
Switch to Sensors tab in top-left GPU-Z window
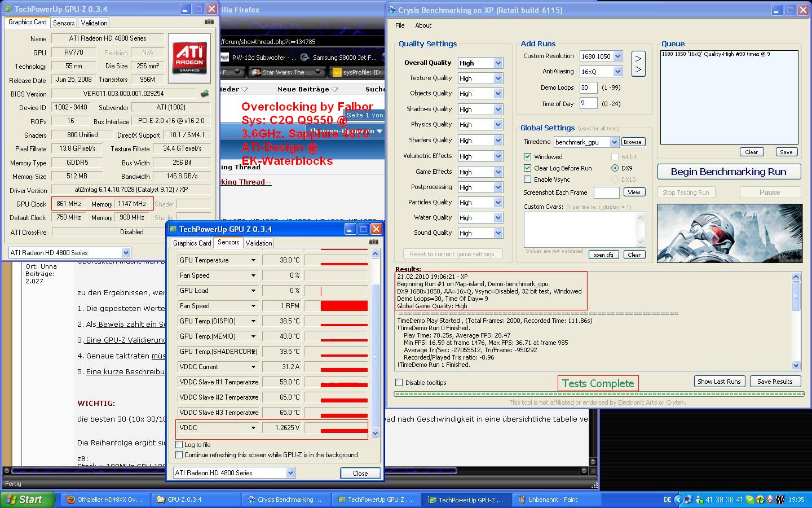point(64,23)
